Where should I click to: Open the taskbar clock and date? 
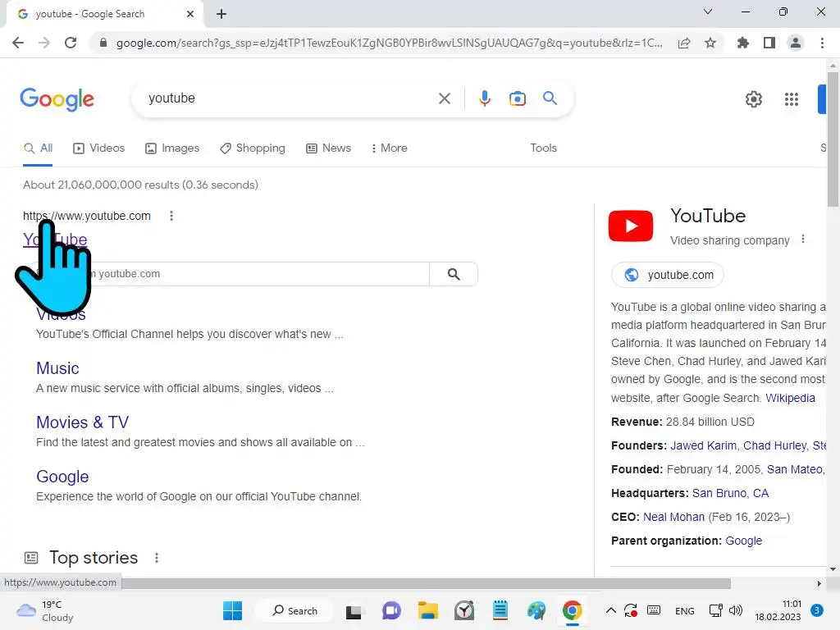(778, 610)
